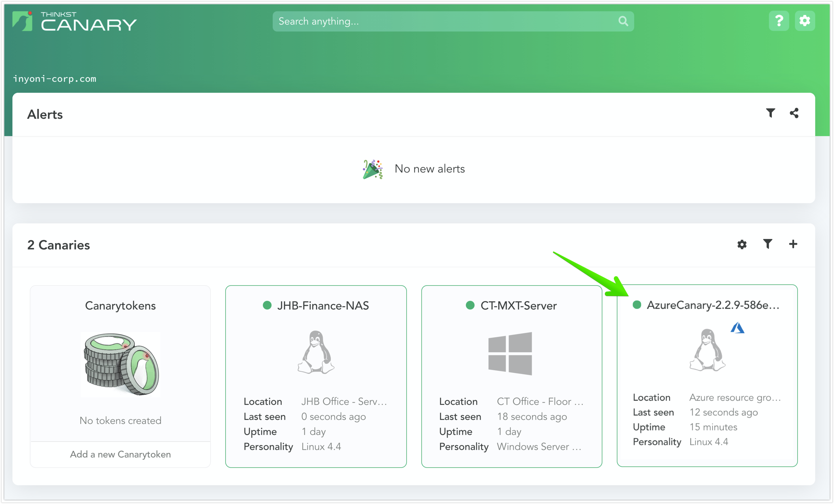Click the JHB-Finance-NAS green status dot

(267, 305)
